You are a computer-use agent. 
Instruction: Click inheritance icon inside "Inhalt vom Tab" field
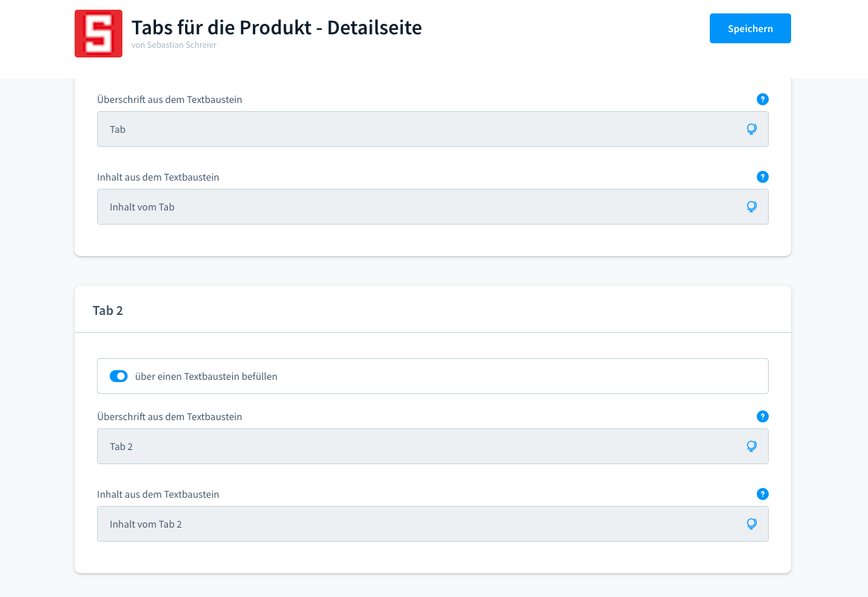coord(752,207)
